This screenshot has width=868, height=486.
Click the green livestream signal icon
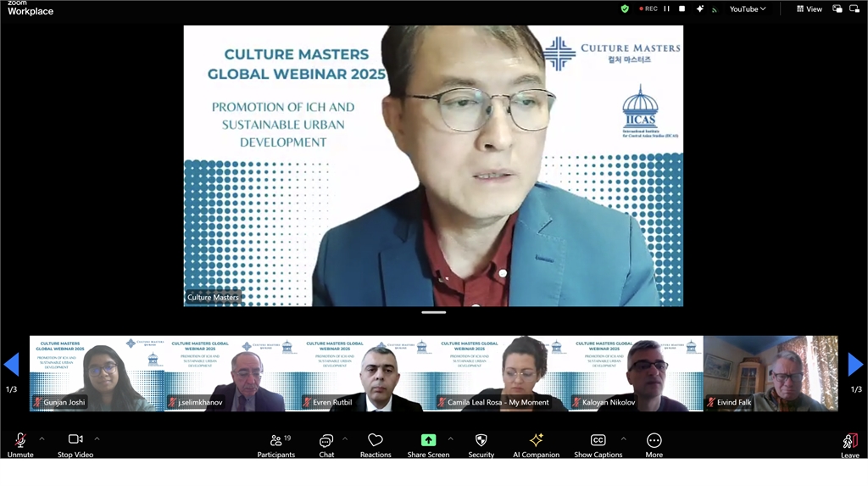point(715,9)
